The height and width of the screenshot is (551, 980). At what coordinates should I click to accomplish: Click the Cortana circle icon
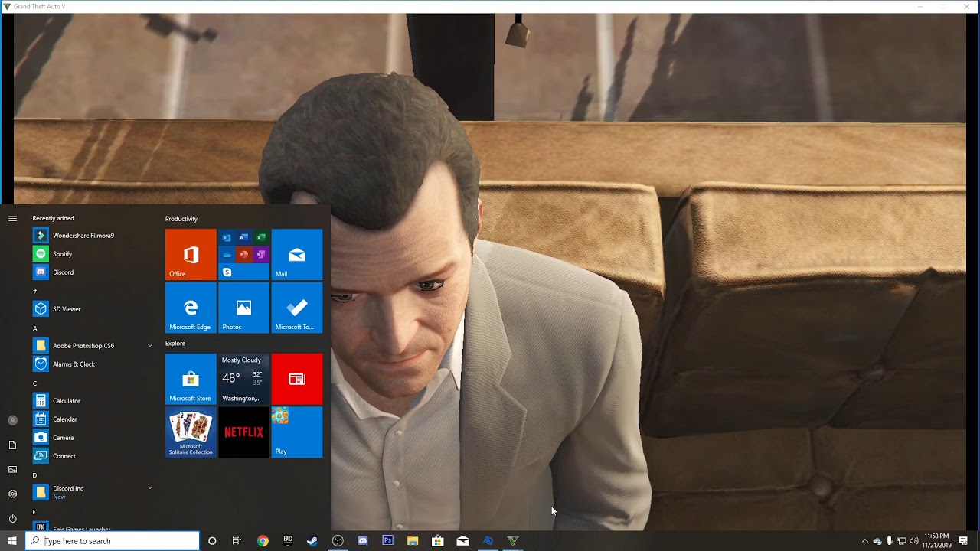coord(212,541)
